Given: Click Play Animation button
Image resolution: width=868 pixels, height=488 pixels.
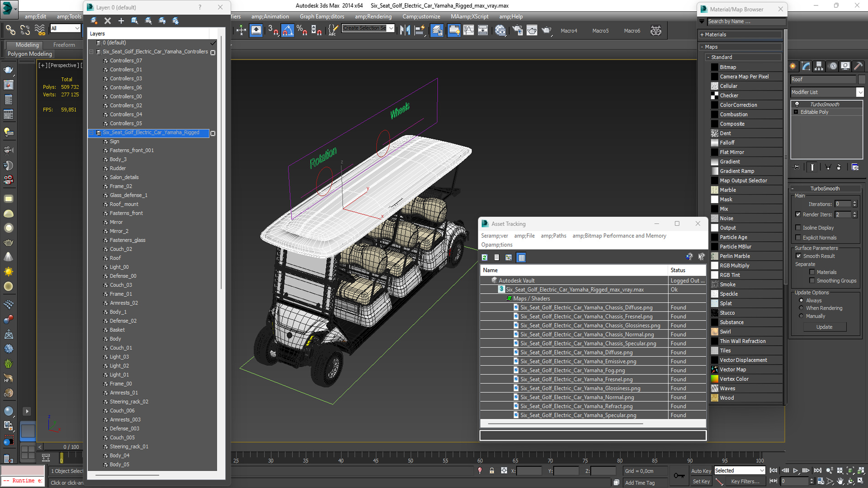Looking at the screenshot, I should [x=796, y=471].
